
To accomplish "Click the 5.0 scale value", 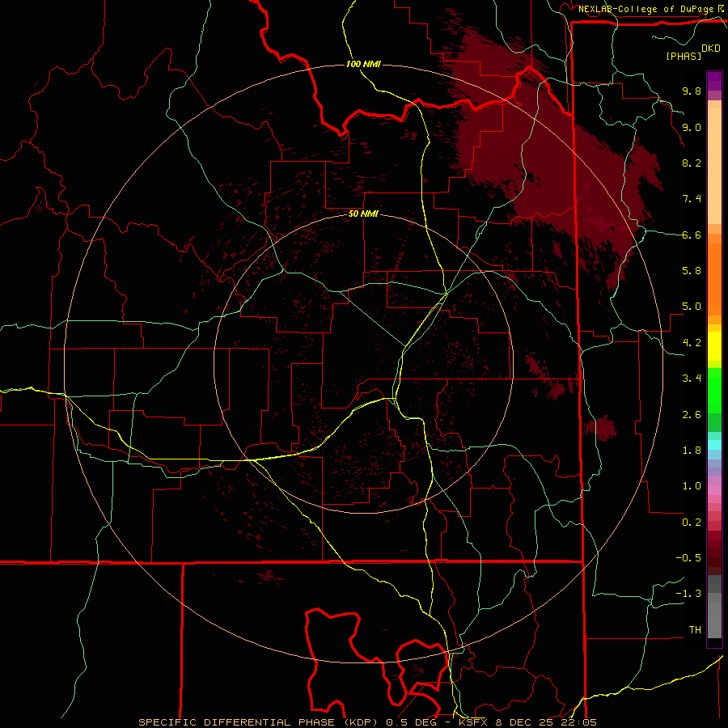I will (692, 307).
